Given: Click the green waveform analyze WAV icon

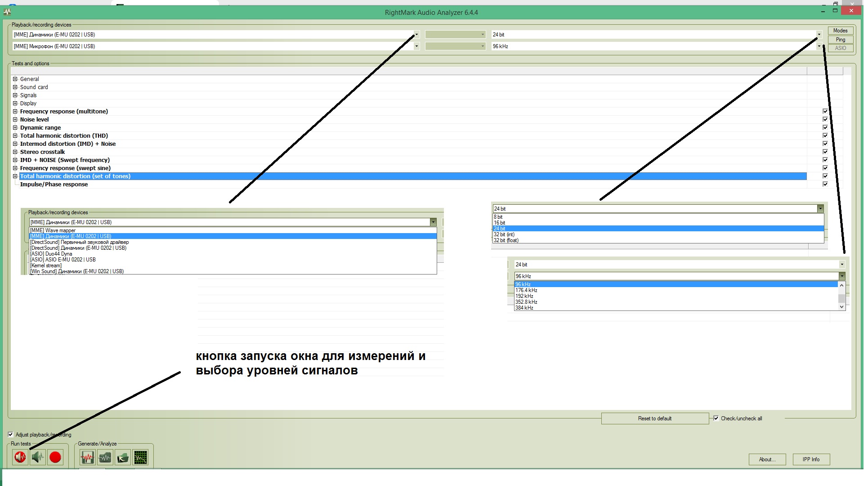Looking at the screenshot, I should click(105, 458).
